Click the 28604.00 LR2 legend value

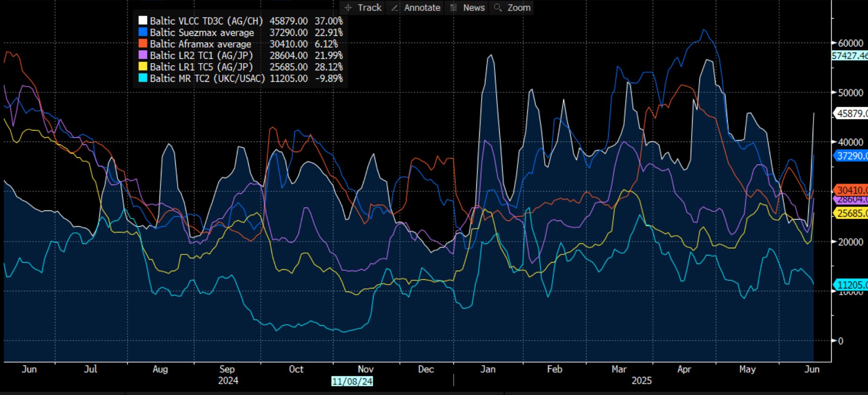[289, 55]
